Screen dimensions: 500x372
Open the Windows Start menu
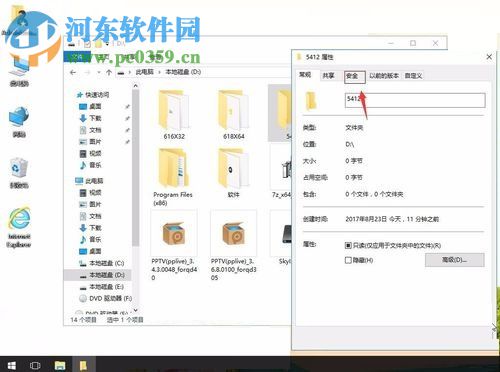(11, 365)
